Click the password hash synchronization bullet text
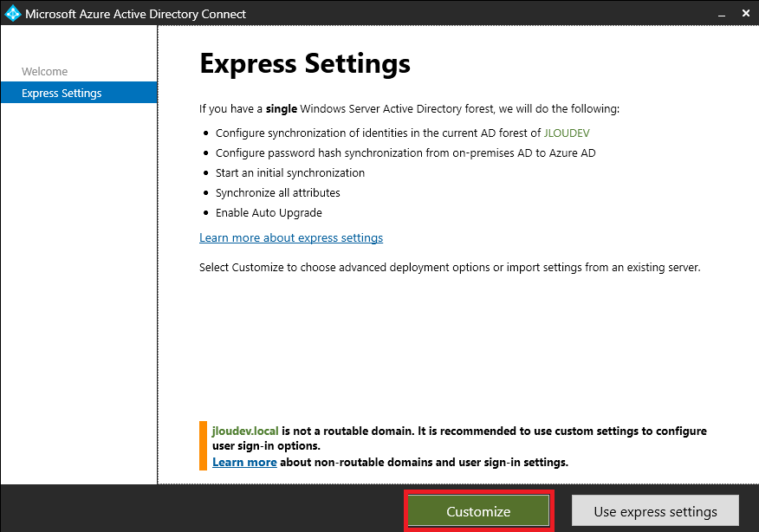 pos(405,153)
